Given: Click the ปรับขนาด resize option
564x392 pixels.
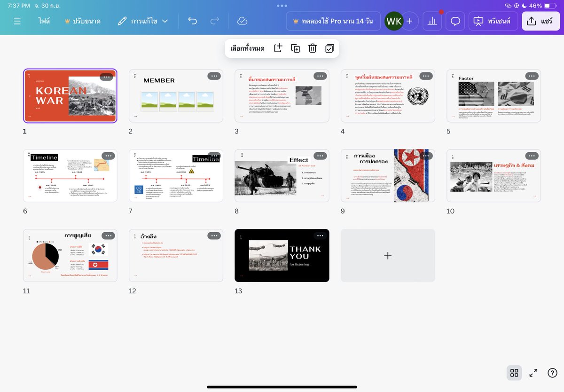Looking at the screenshot, I should 82,21.
